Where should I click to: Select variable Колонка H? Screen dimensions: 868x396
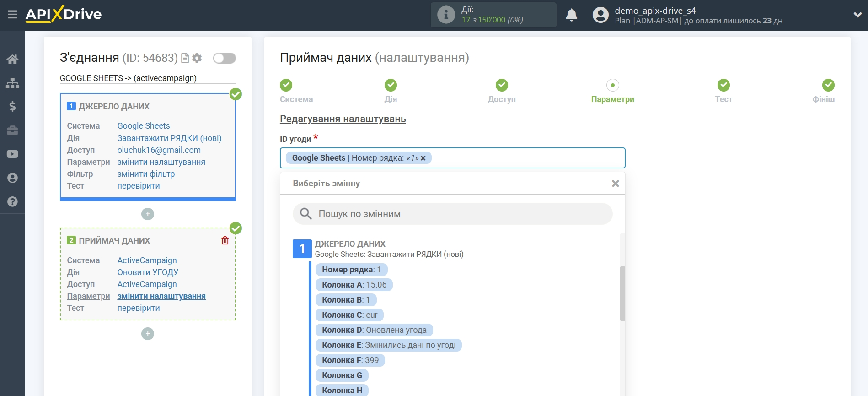(x=342, y=391)
